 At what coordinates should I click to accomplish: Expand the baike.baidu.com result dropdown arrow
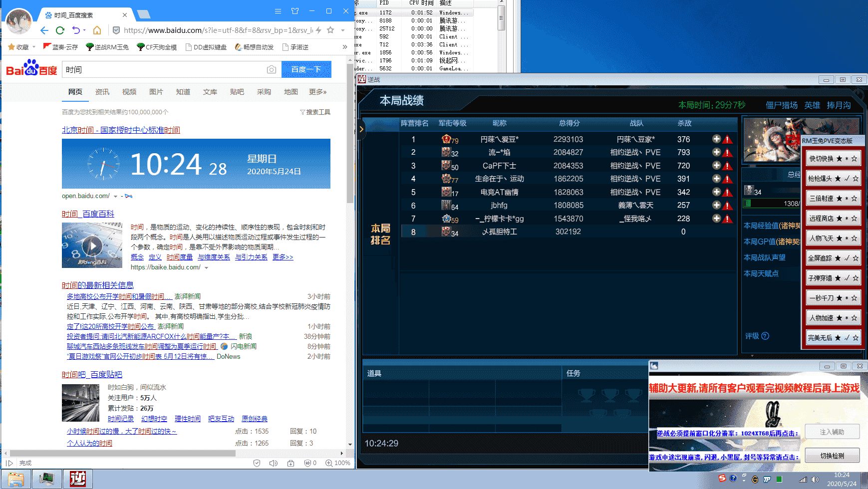click(206, 268)
